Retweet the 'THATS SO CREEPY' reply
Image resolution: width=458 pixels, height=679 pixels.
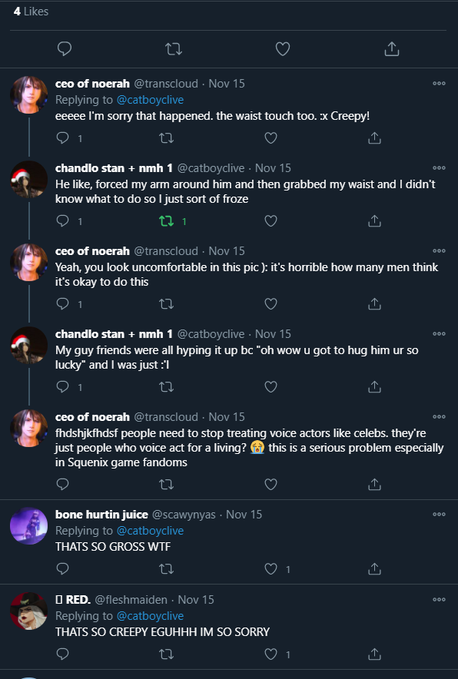(166, 654)
